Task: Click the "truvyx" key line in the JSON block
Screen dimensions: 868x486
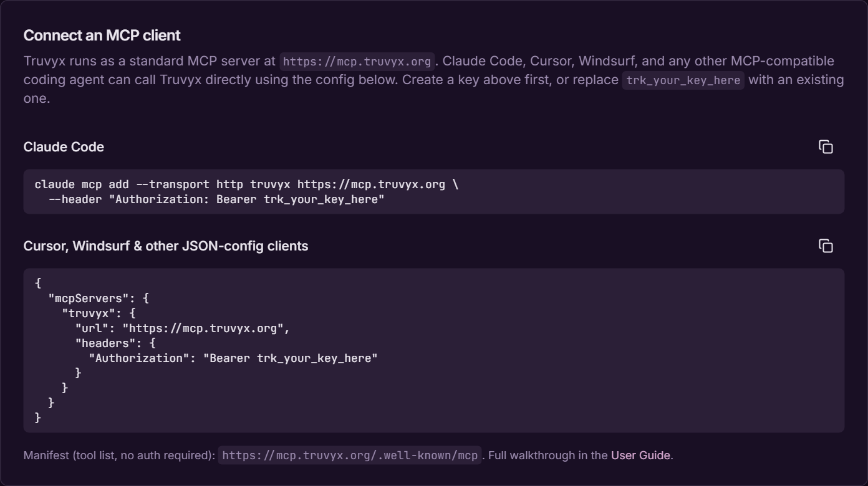Action: click(x=99, y=313)
